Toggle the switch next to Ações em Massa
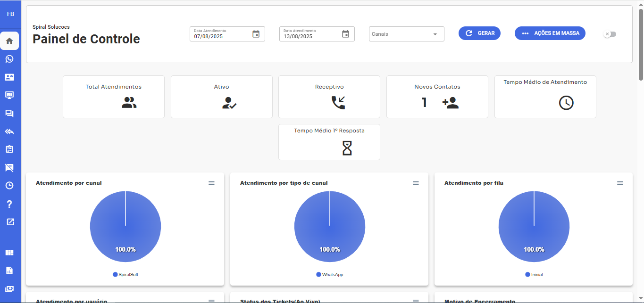 click(610, 34)
